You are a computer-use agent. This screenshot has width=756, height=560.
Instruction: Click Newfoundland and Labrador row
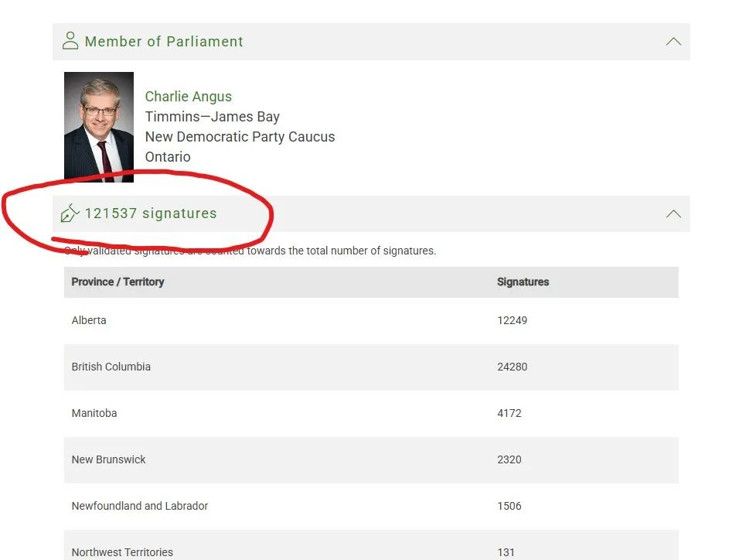[x=371, y=507]
